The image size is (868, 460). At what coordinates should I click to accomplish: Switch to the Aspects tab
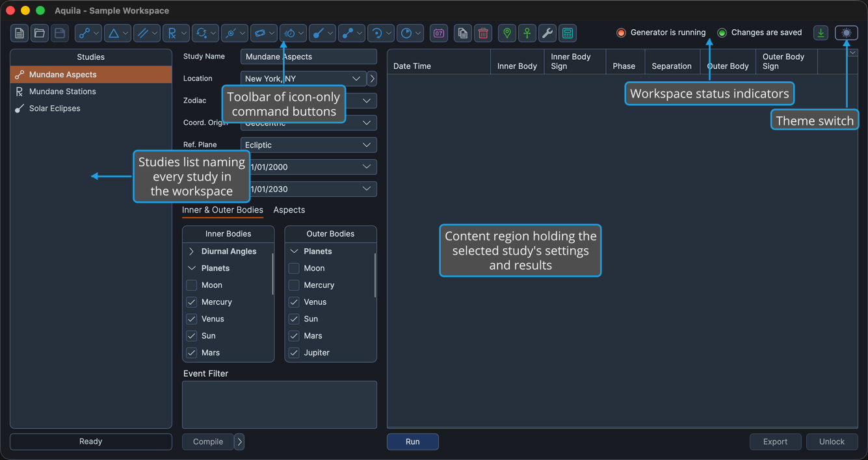289,210
